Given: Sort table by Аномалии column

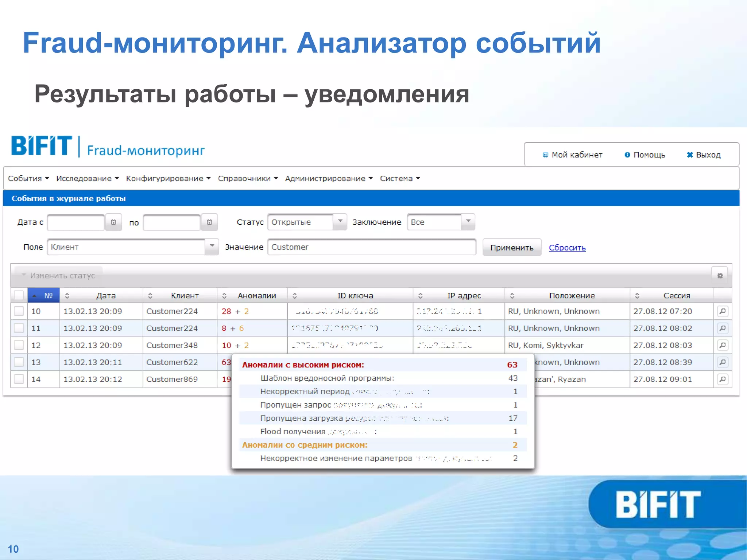Looking at the screenshot, I should [252, 295].
